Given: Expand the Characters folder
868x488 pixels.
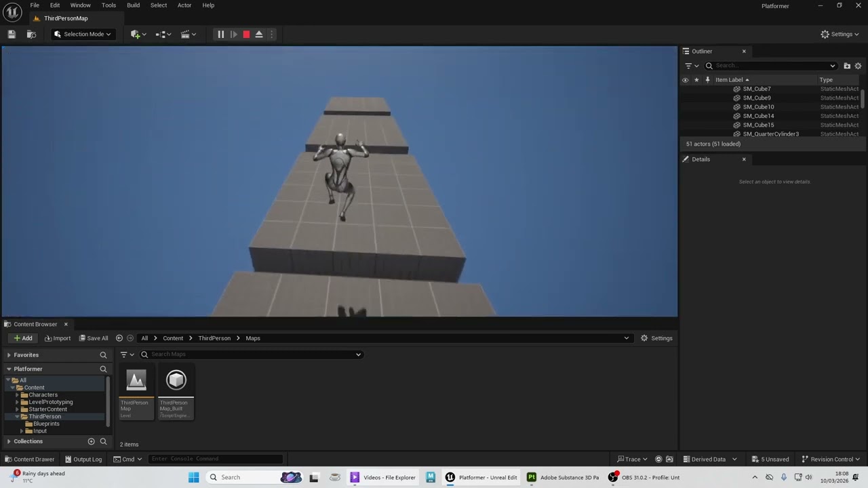Looking at the screenshot, I should [18, 395].
